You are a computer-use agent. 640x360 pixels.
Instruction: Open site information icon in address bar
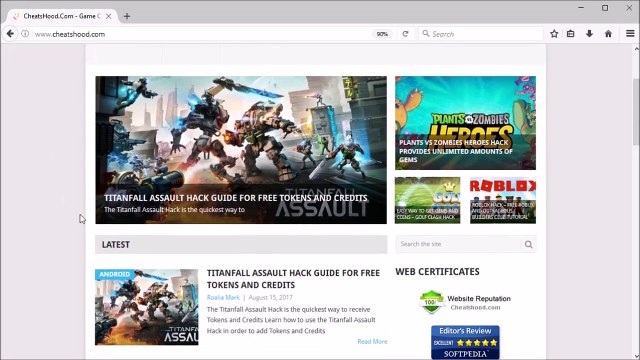click(25, 34)
